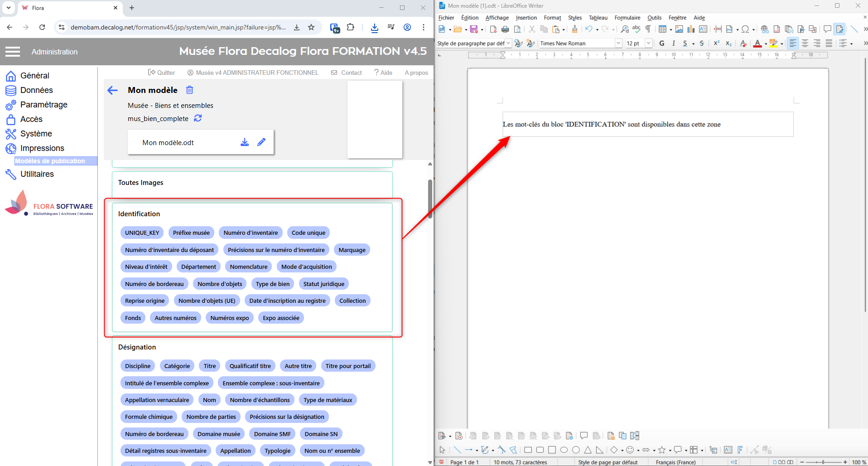Print the document from Writer toolbar
The image size is (868, 466).
tap(505, 29)
